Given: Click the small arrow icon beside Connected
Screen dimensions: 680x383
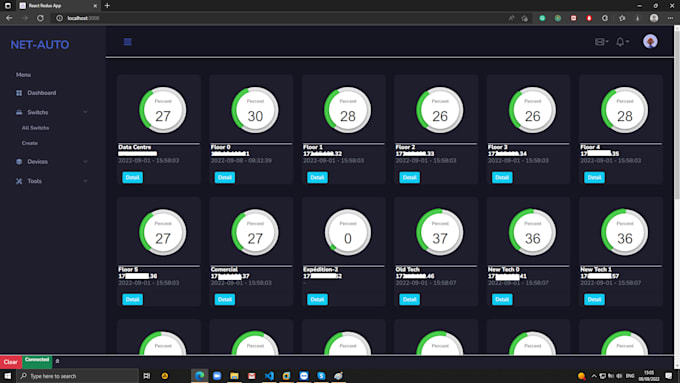Looking at the screenshot, I should (57, 361).
